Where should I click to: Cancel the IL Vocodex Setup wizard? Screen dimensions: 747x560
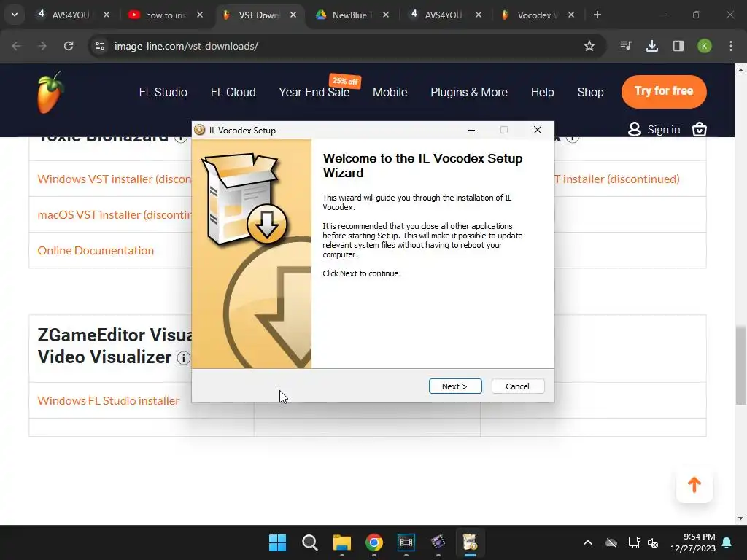(517, 386)
